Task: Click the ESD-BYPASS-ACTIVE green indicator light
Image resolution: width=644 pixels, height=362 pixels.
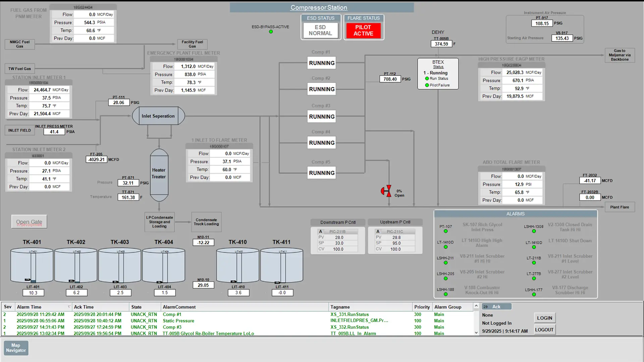Action: tap(271, 32)
